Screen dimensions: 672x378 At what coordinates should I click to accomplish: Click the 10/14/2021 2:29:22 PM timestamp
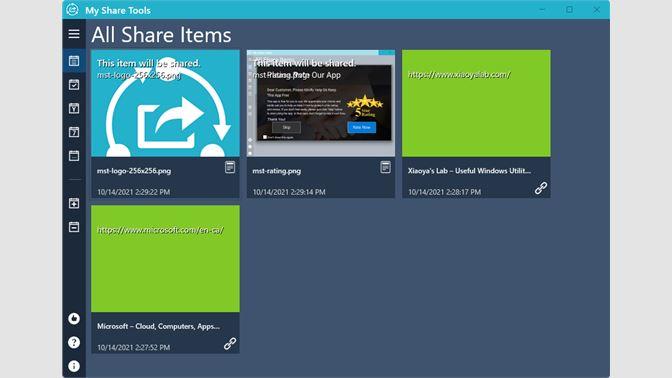(133, 192)
